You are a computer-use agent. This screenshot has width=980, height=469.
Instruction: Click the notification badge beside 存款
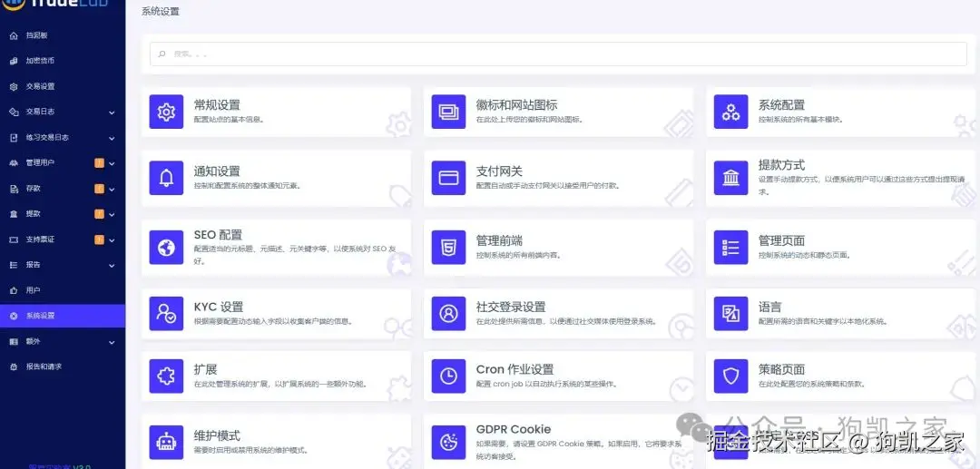pos(100,189)
